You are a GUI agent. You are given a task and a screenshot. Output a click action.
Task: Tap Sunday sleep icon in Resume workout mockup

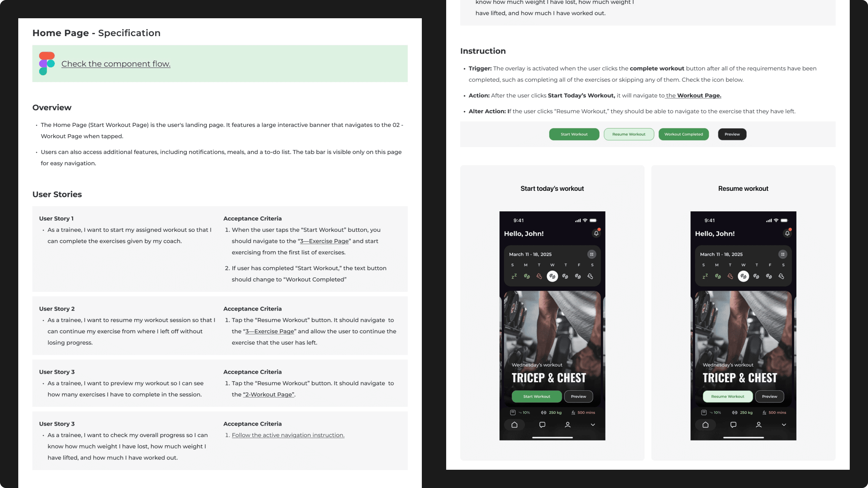[705, 276]
